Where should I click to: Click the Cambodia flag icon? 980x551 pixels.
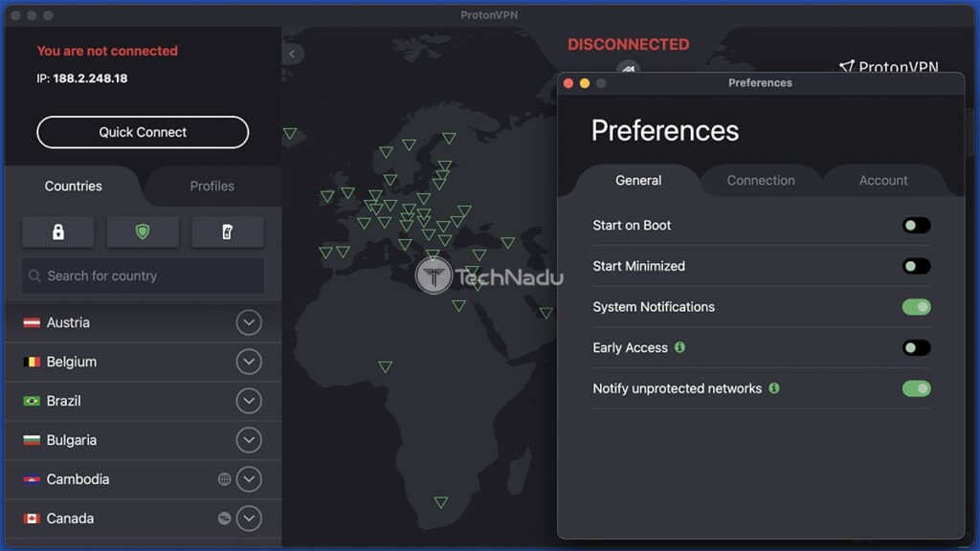pyautogui.click(x=32, y=479)
